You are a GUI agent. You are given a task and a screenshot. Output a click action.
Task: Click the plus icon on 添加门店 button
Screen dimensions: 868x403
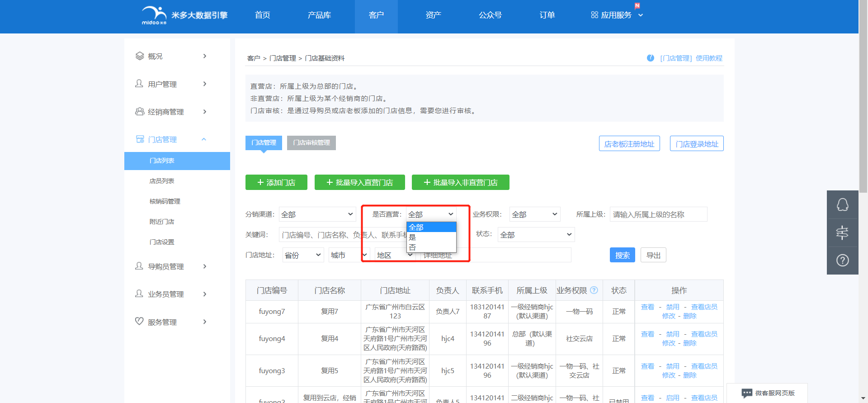pyautogui.click(x=260, y=182)
